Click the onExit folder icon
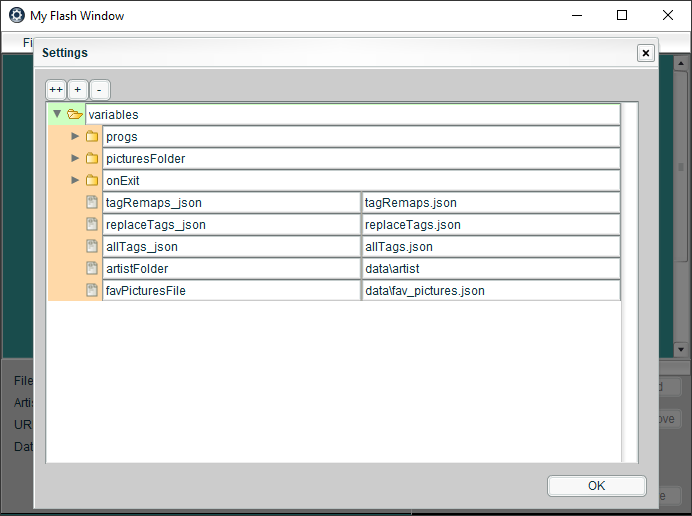 92,180
